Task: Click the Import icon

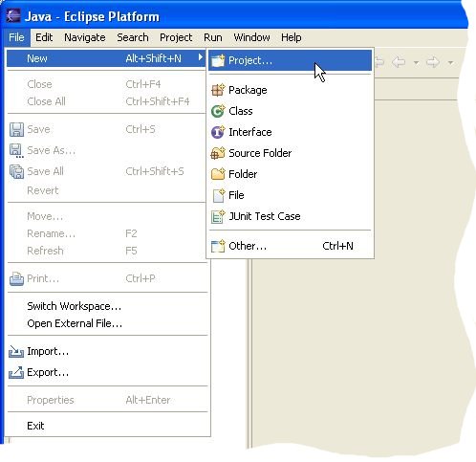Action: (16, 351)
